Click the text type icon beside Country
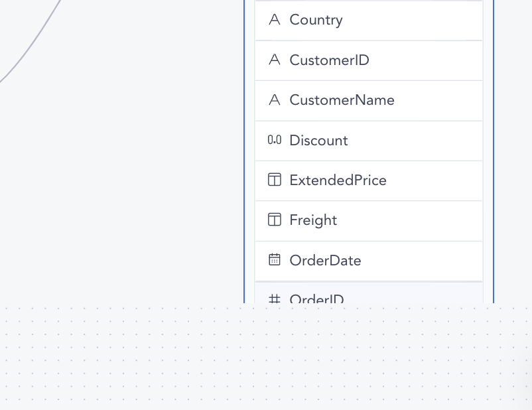The height and width of the screenshot is (410, 532). (x=274, y=20)
